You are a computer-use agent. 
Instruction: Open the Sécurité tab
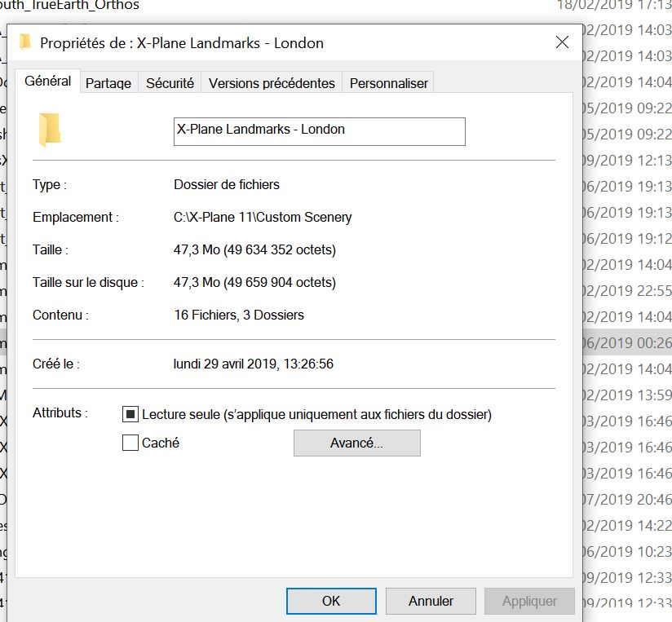click(170, 83)
